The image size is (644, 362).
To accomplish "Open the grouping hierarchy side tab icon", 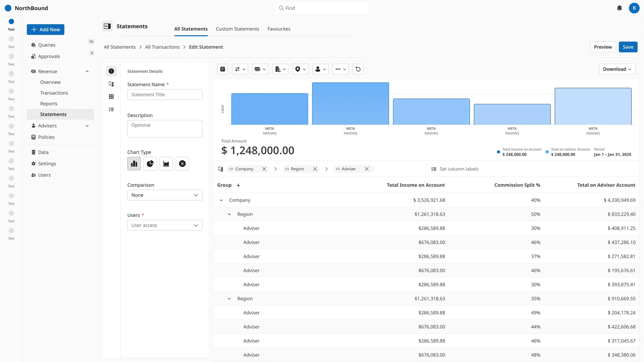I will coord(111,84).
